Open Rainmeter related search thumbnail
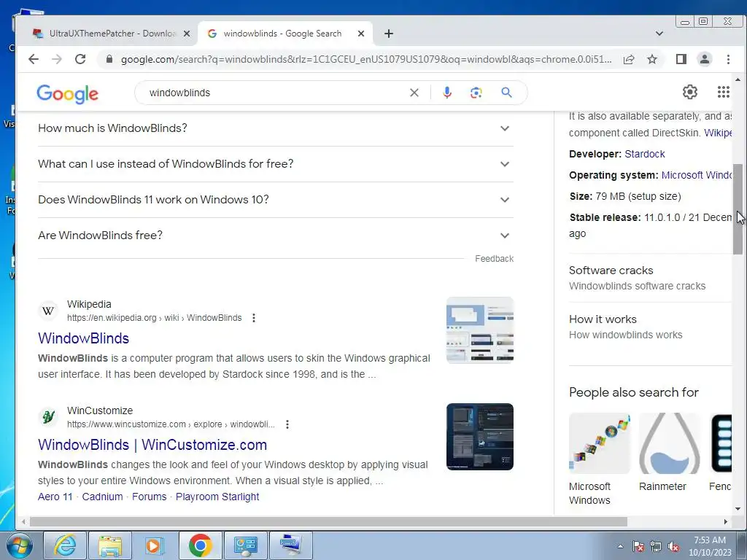The image size is (747, 560). (x=670, y=443)
